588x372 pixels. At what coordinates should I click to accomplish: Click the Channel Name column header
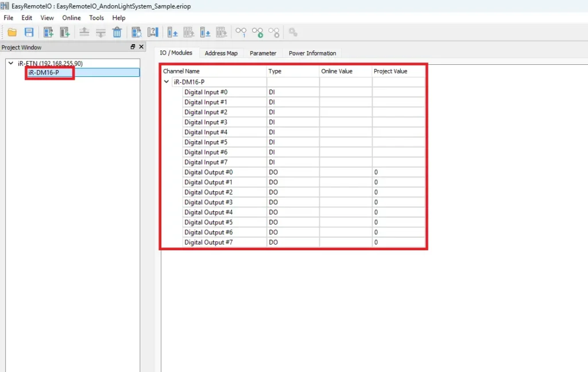(214, 71)
